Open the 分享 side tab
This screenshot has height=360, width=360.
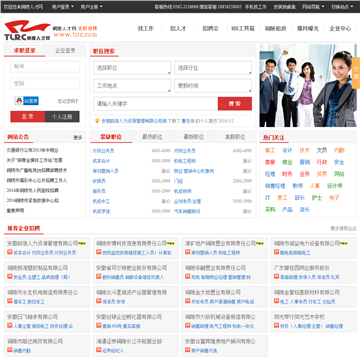[x=356, y=73]
